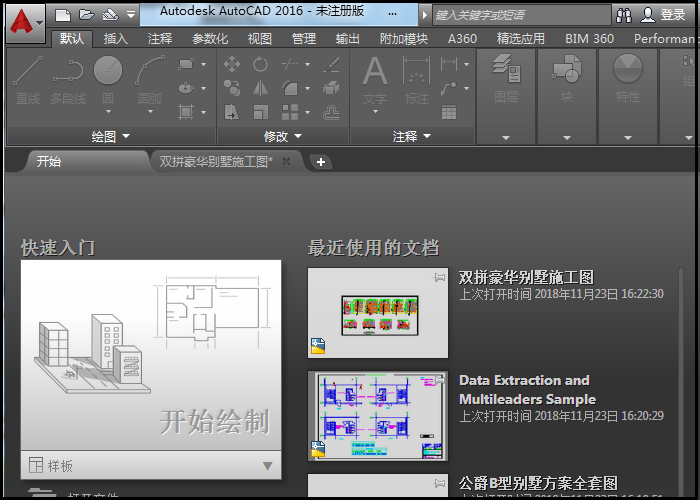Switch to the 插入 (Insert) ribbon tab
Image resolution: width=700 pixels, height=500 pixels.
116,39
